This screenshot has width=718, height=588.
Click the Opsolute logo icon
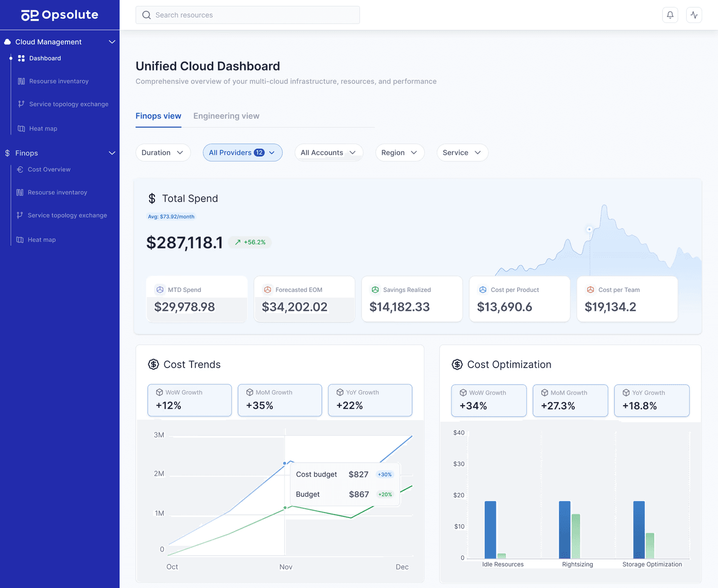(29, 14)
